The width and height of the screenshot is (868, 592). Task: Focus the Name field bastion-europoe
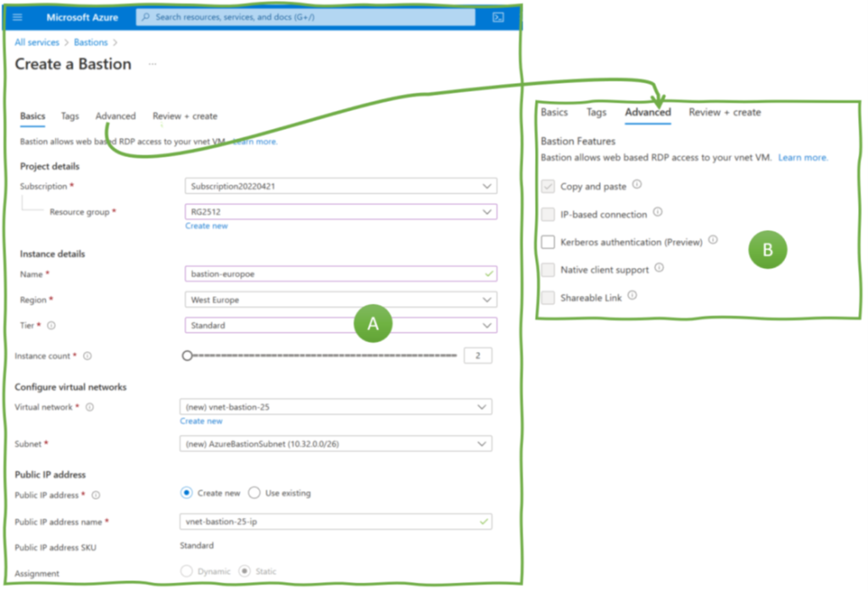coord(341,274)
